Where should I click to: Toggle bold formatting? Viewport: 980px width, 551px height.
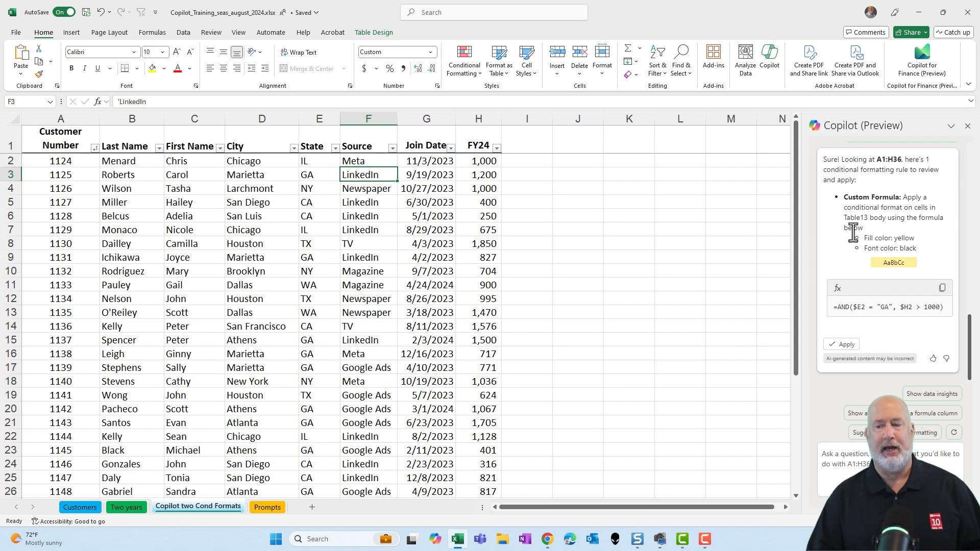(x=71, y=68)
